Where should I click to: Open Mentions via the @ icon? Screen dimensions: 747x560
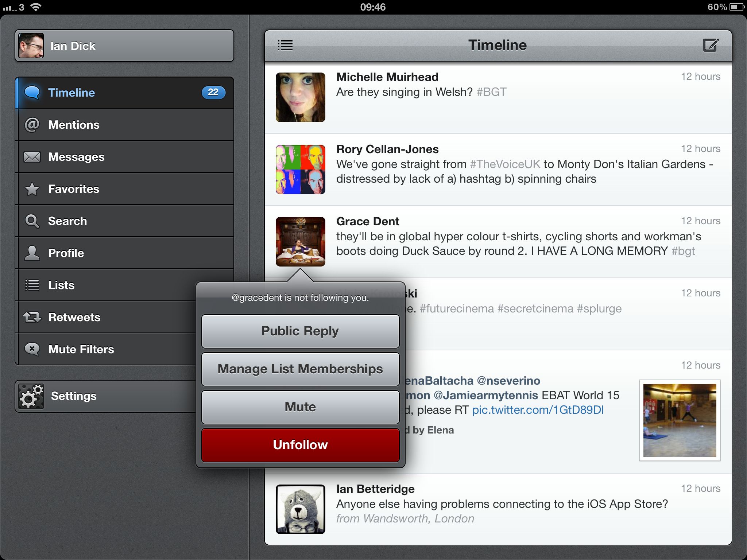[x=32, y=125]
